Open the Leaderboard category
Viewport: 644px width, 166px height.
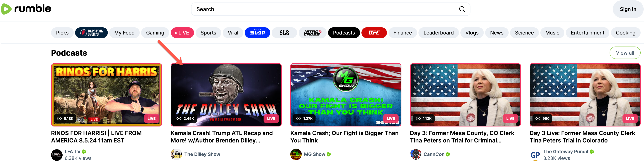[438, 33]
